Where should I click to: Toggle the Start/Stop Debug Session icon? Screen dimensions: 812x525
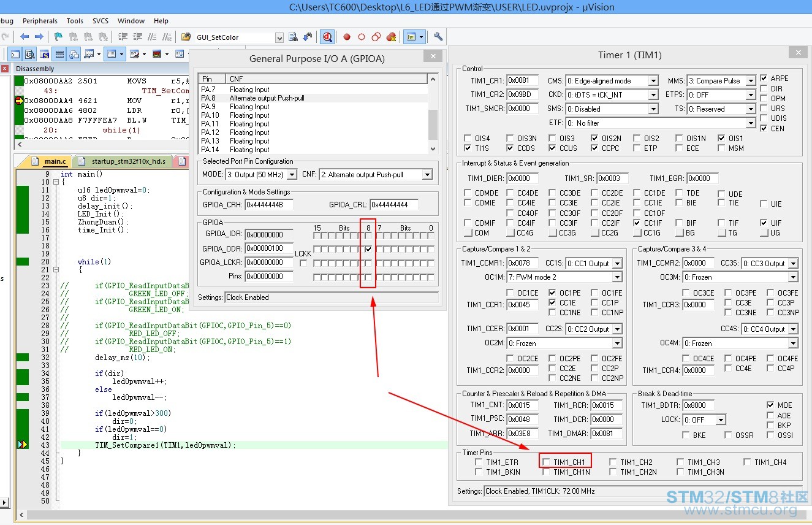pyautogui.click(x=328, y=37)
